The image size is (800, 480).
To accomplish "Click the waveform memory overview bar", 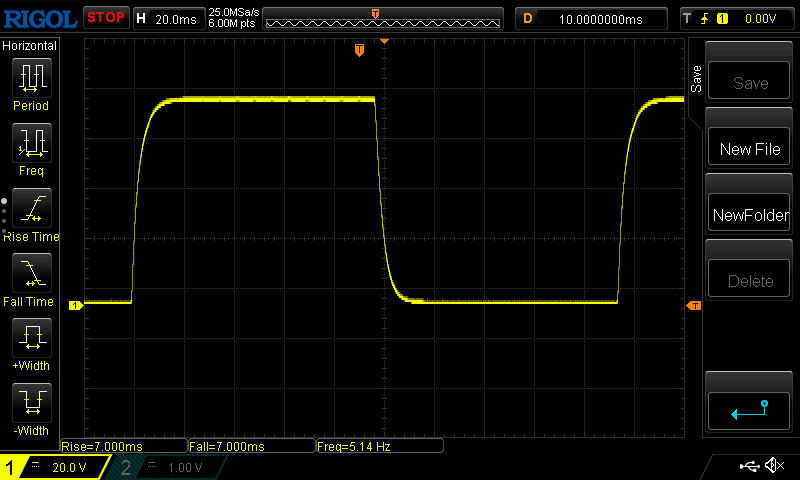I will tap(383, 19).
